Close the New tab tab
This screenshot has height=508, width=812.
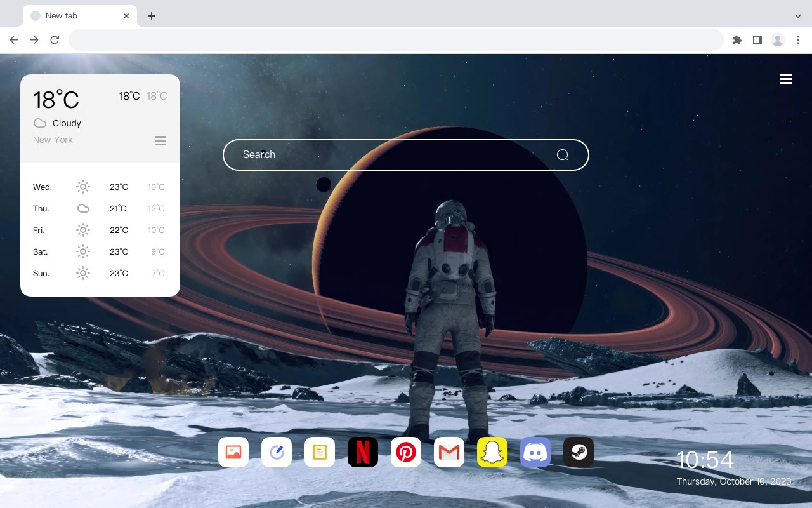126,16
